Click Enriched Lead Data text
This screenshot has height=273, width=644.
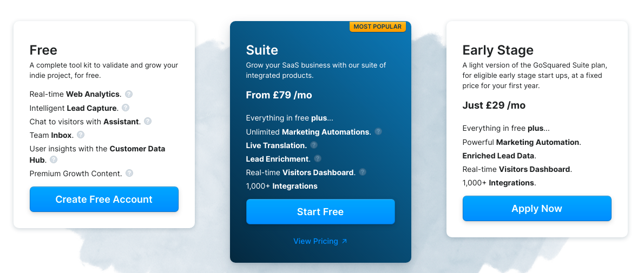(500, 156)
